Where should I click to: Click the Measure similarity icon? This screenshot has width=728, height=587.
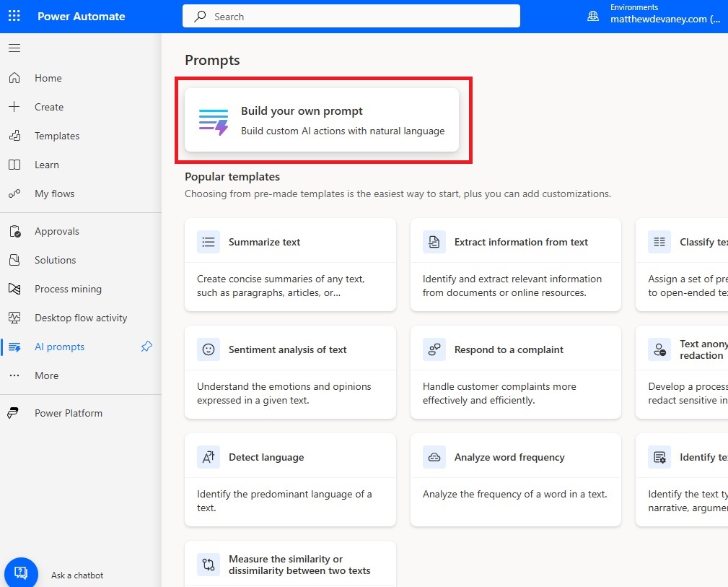coord(209,564)
